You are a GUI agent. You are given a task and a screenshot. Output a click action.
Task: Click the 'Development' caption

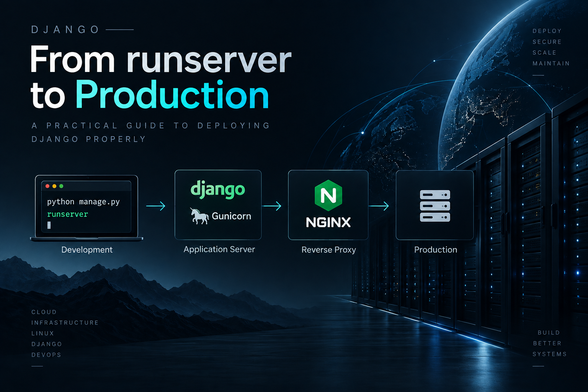(87, 250)
